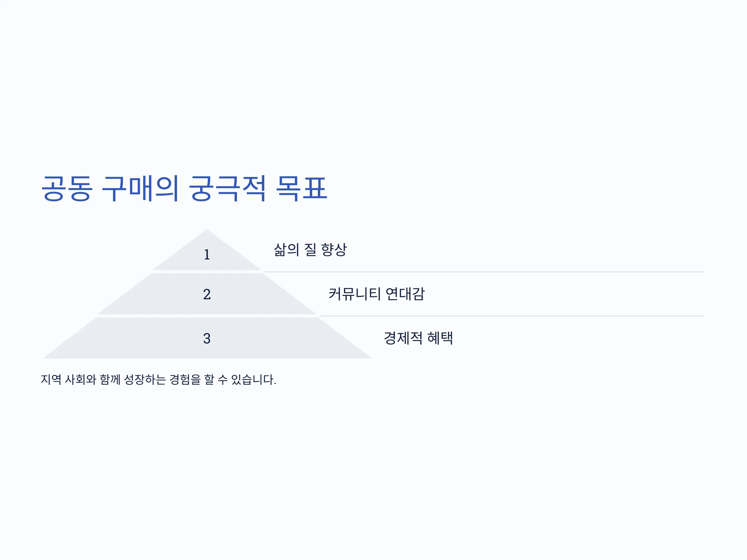This screenshot has height=560, width=747.
Task: Click the word 궁극적 in the title
Action: (x=227, y=188)
